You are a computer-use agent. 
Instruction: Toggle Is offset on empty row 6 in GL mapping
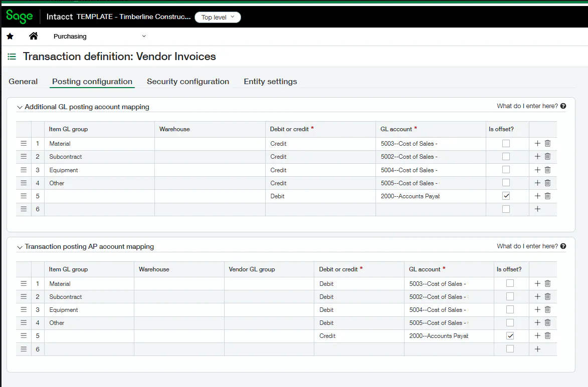(506, 209)
